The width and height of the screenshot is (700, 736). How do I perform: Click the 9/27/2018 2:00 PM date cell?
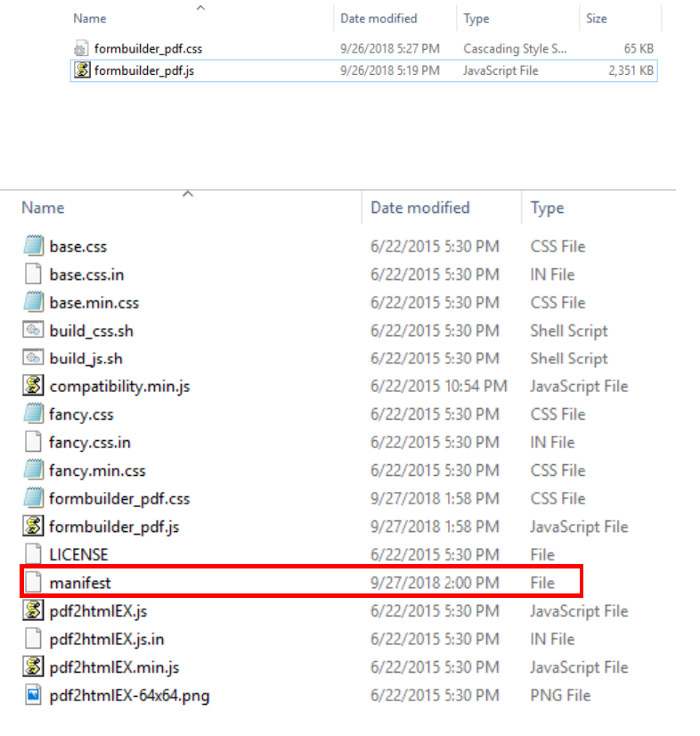point(435,583)
